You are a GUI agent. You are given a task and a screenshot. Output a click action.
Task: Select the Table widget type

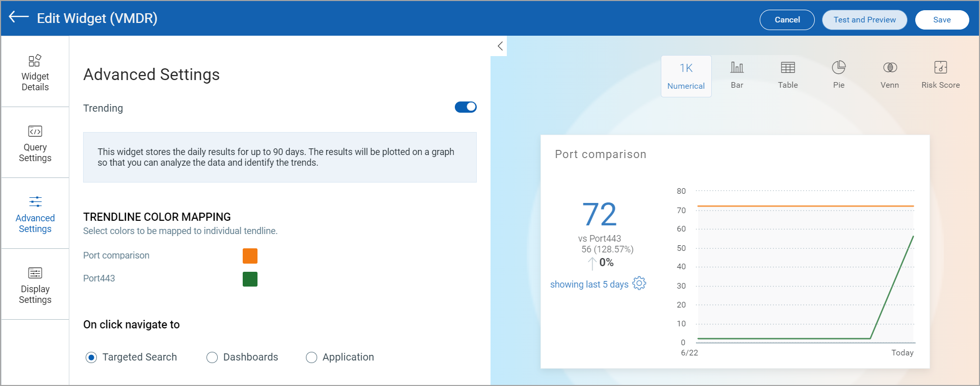click(x=788, y=75)
